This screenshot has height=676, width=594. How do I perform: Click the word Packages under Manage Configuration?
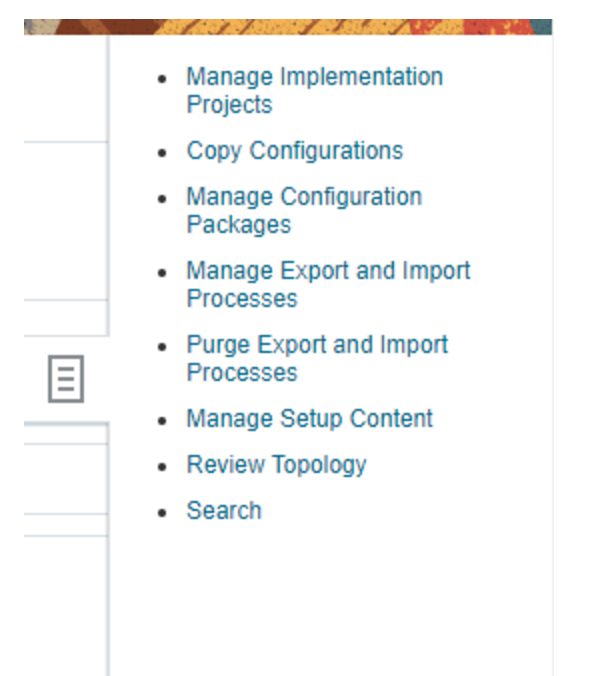[x=238, y=225]
